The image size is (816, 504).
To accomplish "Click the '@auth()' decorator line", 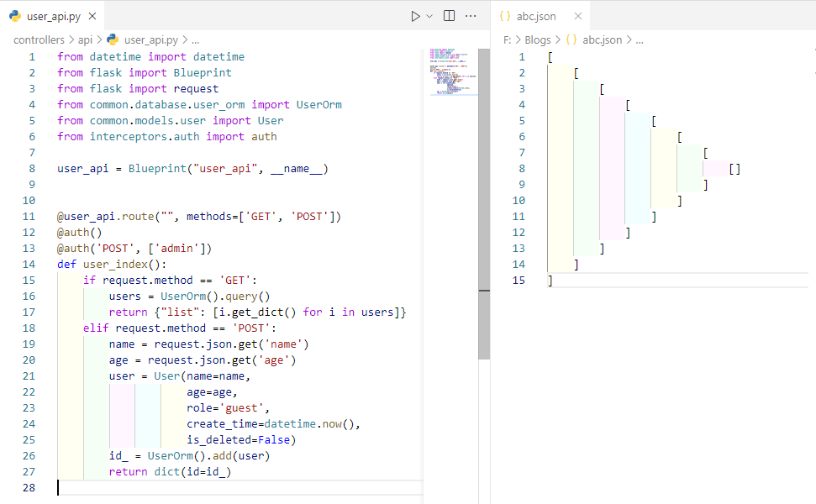I will (80, 233).
